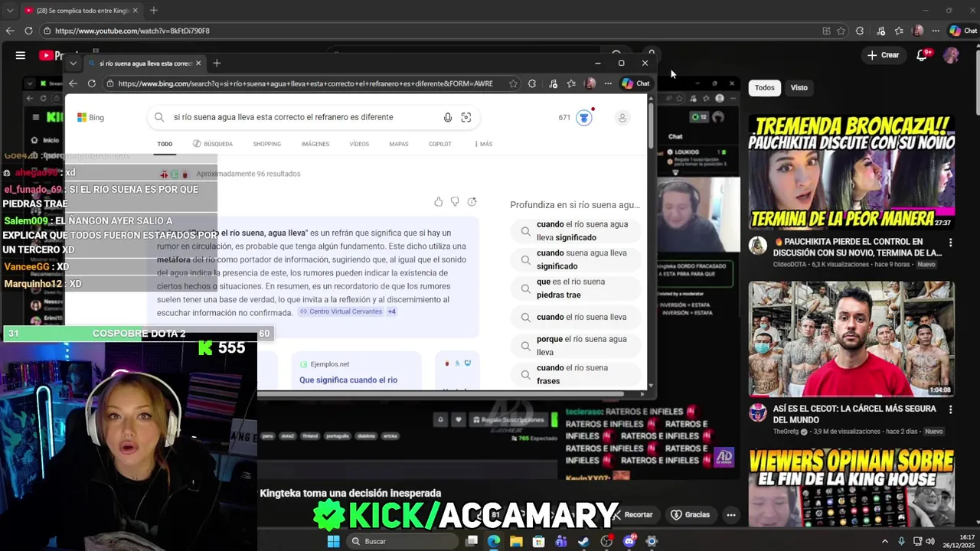Click Copilot Chat in main browser toolbar
This screenshot has width=980, height=551.
[x=963, y=31]
